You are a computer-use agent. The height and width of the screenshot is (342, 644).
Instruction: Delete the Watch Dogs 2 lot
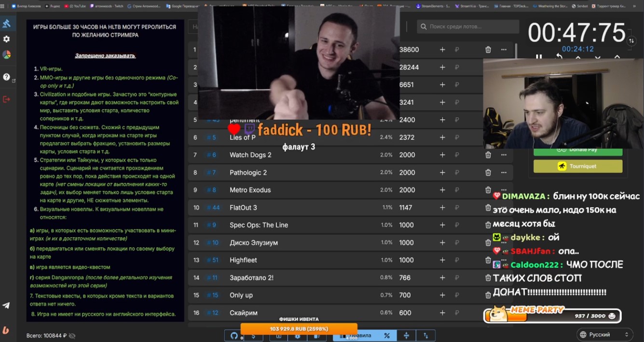(488, 155)
